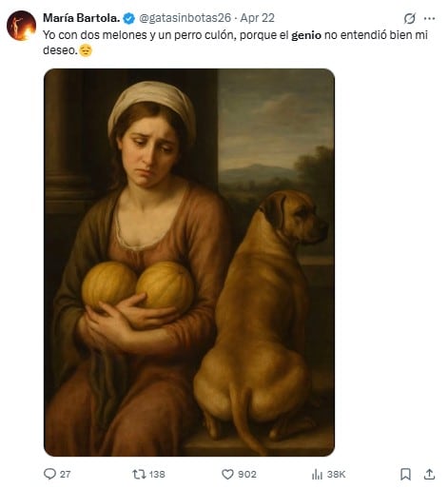Click the like count 902
The width and height of the screenshot is (448, 489).
tap(247, 474)
